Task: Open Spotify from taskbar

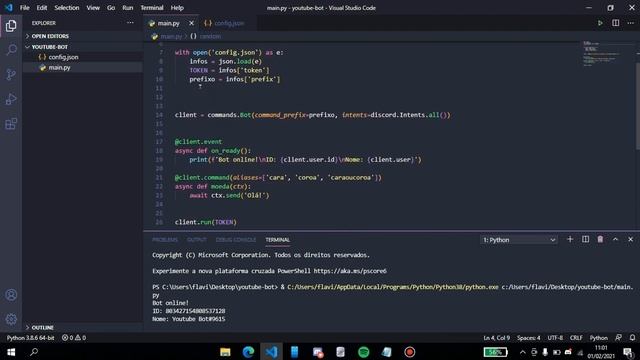Action: (x=364, y=352)
